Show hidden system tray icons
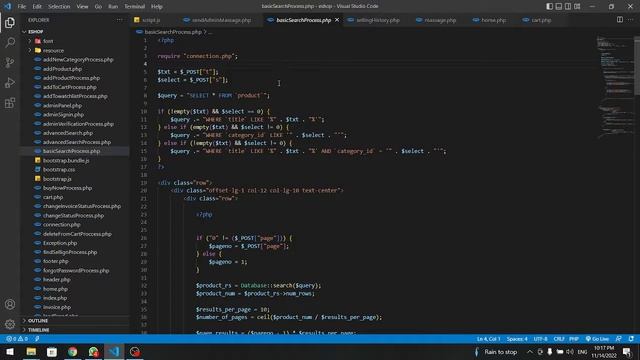The height and width of the screenshot is (360, 640). click(529, 351)
